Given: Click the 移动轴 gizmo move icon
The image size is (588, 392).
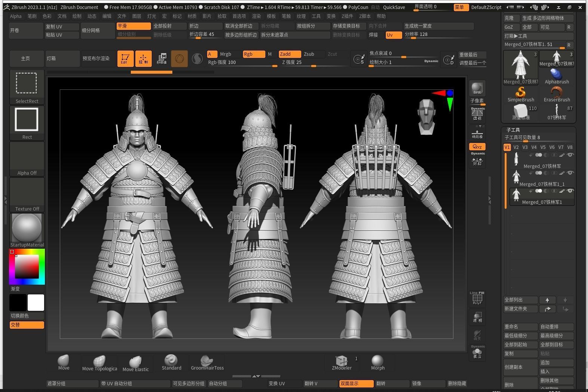Looking at the screenshot, I should pos(161,59).
